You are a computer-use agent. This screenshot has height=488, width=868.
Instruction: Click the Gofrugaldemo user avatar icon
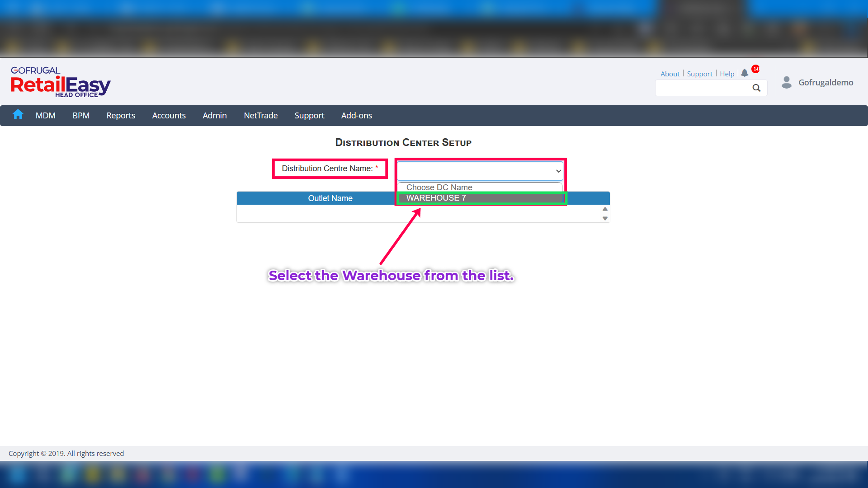click(787, 82)
